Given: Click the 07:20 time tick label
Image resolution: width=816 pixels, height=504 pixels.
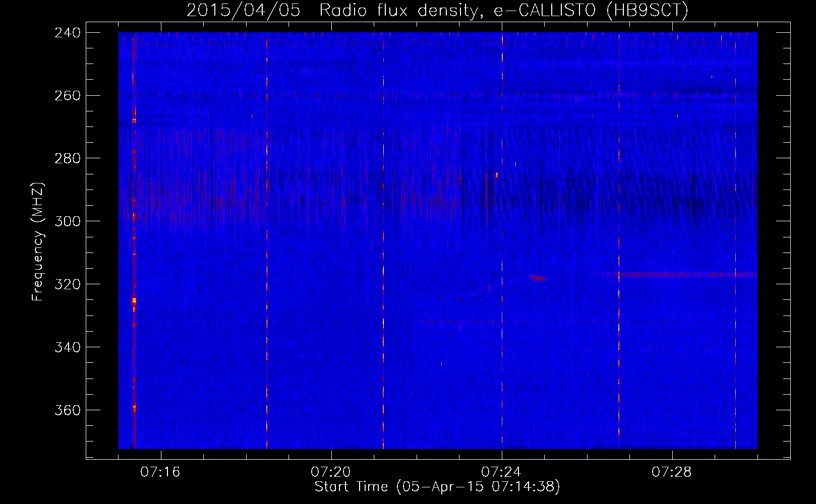Looking at the screenshot, I should [x=331, y=472].
